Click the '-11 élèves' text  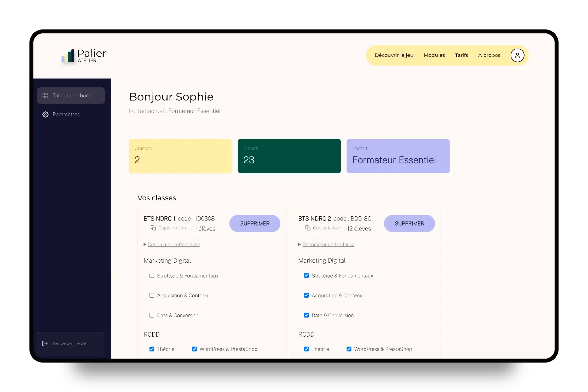tap(203, 229)
